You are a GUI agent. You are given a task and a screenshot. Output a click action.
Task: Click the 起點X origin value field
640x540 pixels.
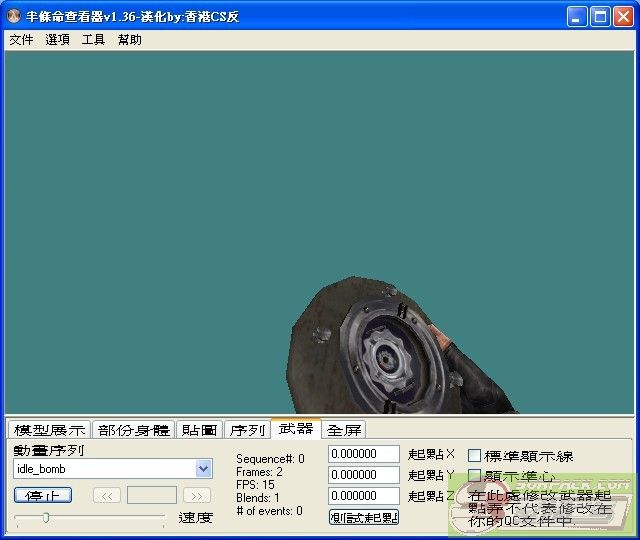(364, 453)
